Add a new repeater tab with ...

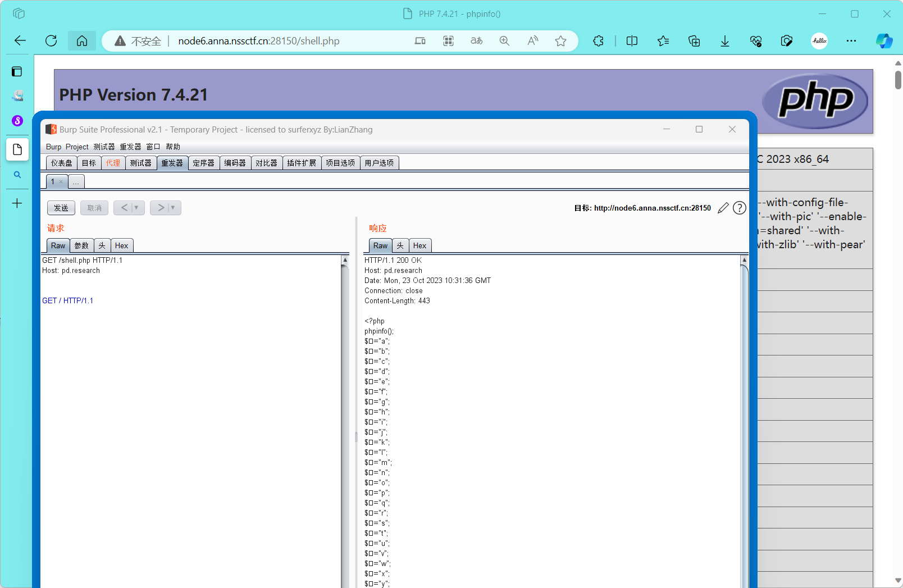click(76, 181)
